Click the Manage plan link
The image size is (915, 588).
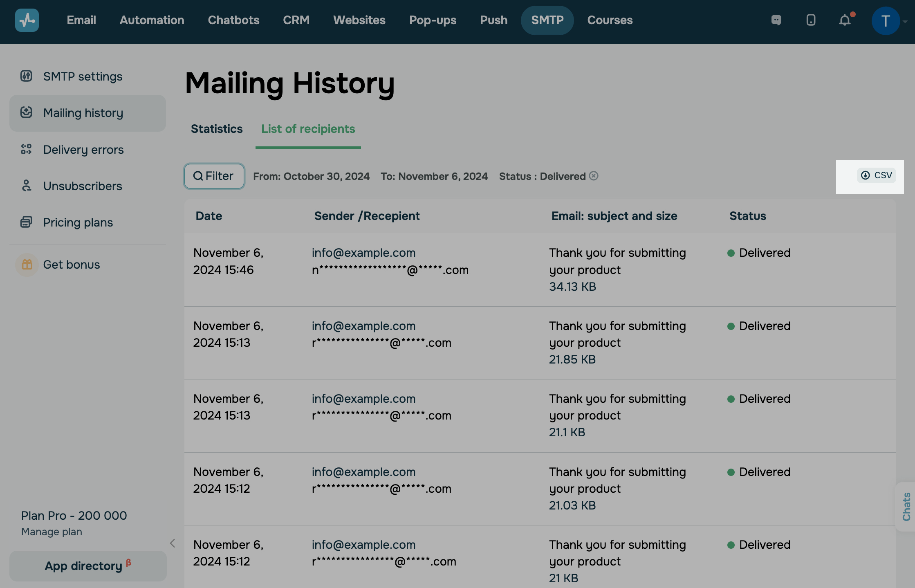click(52, 532)
